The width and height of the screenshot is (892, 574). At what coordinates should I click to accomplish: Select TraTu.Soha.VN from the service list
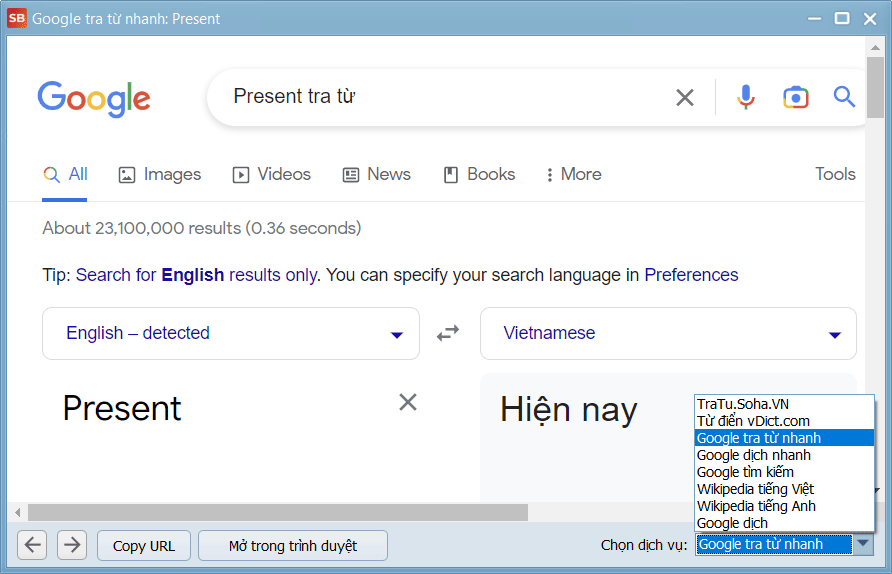tap(742, 404)
